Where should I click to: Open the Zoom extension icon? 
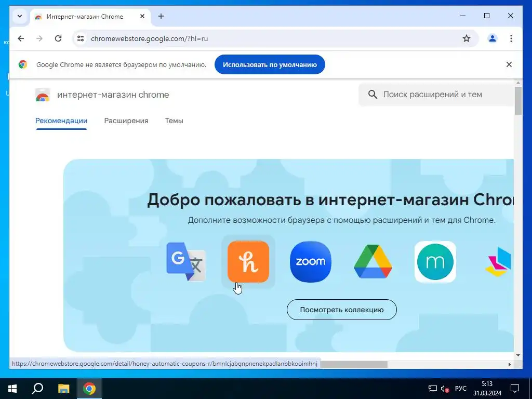click(x=311, y=262)
